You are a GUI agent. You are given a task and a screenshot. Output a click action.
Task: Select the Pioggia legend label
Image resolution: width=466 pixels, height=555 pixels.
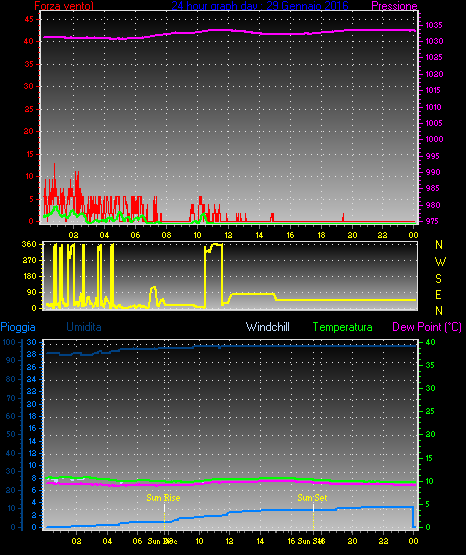click(x=18, y=327)
